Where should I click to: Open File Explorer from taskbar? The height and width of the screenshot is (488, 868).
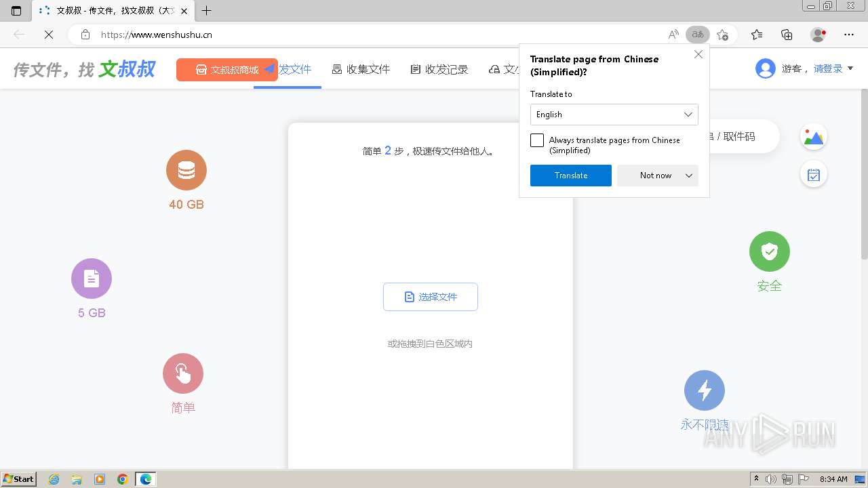(77, 479)
